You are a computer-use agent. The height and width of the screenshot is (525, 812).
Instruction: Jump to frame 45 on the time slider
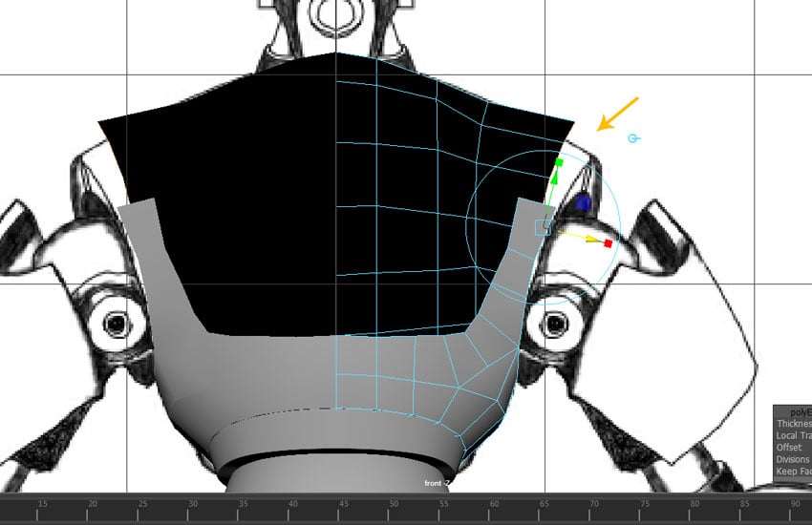coord(343,503)
